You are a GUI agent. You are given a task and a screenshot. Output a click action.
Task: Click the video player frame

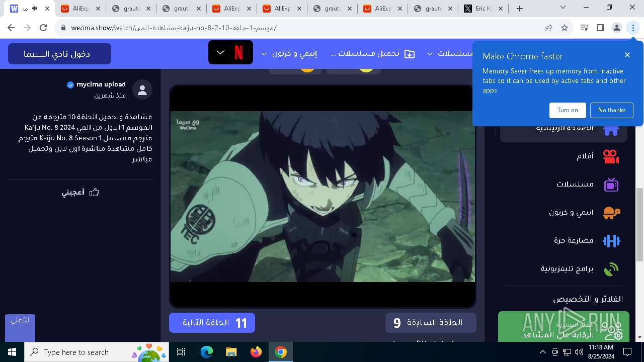322,196
